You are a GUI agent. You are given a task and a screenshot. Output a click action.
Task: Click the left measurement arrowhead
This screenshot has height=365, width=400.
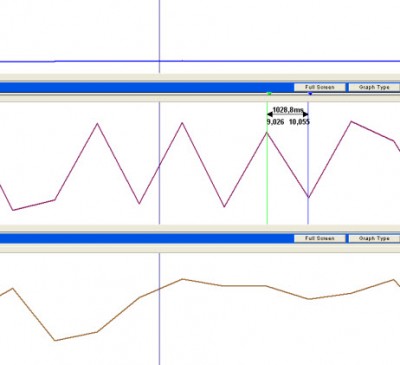(x=269, y=115)
